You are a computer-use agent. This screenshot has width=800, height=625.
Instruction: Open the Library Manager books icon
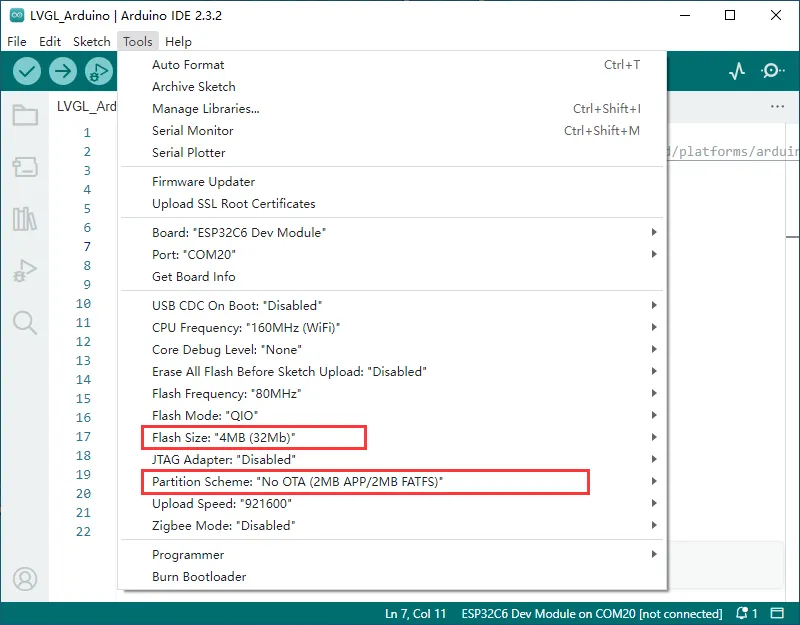click(25, 219)
